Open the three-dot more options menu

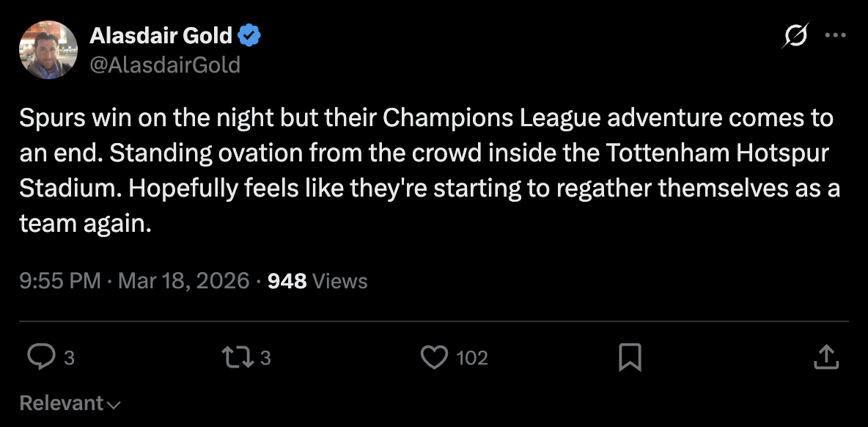(836, 36)
